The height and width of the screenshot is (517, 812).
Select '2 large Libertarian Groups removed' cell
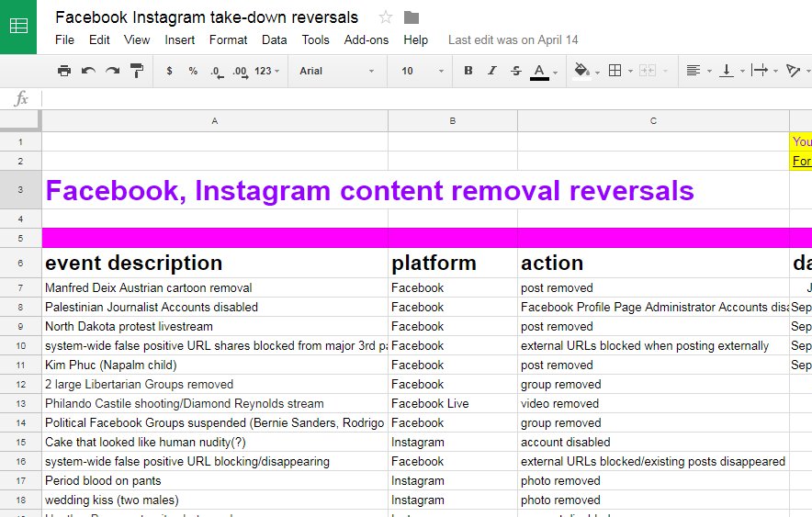coord(215,385)
